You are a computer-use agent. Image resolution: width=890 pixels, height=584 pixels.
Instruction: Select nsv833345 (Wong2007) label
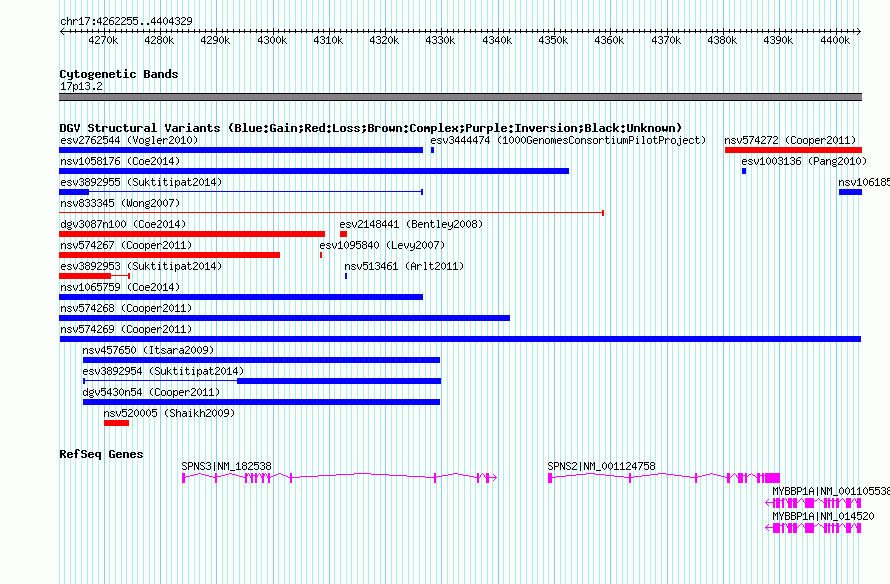[120, 203]
